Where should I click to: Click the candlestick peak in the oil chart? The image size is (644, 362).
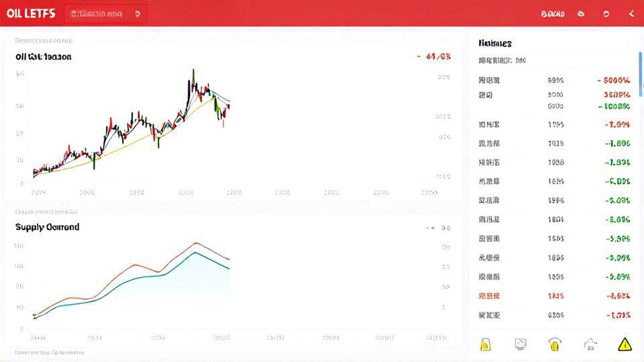193,75
